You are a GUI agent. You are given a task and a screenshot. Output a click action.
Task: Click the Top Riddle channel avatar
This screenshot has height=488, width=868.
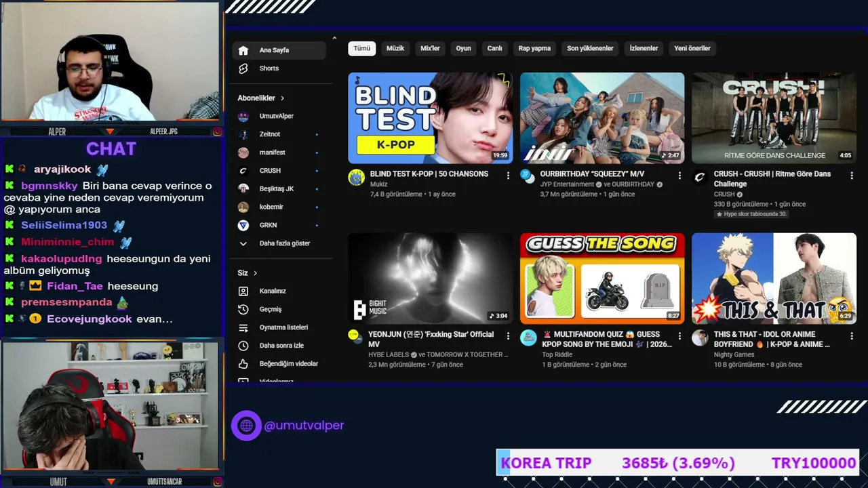point(528,338)
